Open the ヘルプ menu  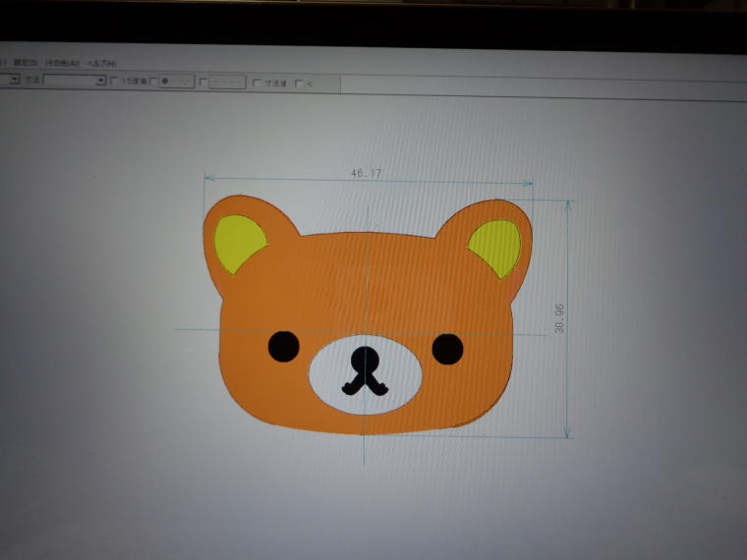pyautogui.click(x=101, y=64)
